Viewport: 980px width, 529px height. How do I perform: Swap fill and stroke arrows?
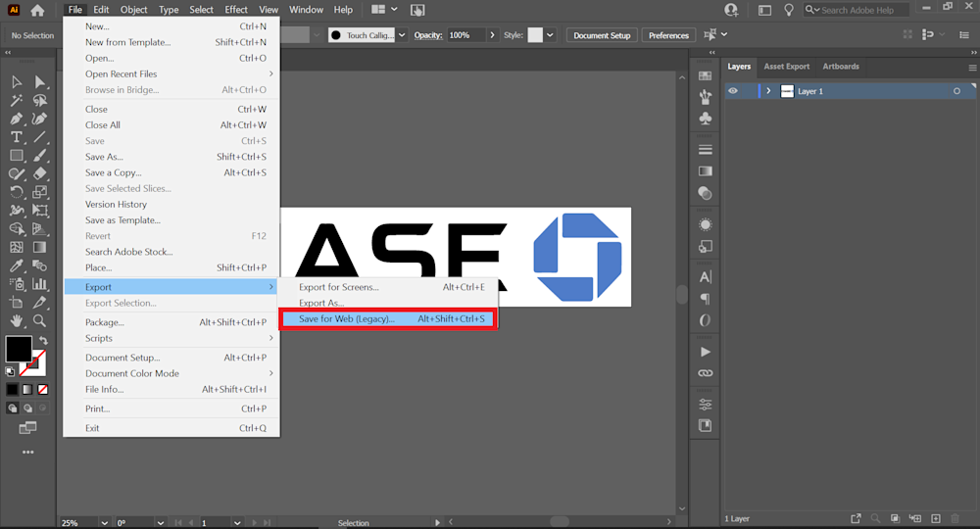(43, 340)
